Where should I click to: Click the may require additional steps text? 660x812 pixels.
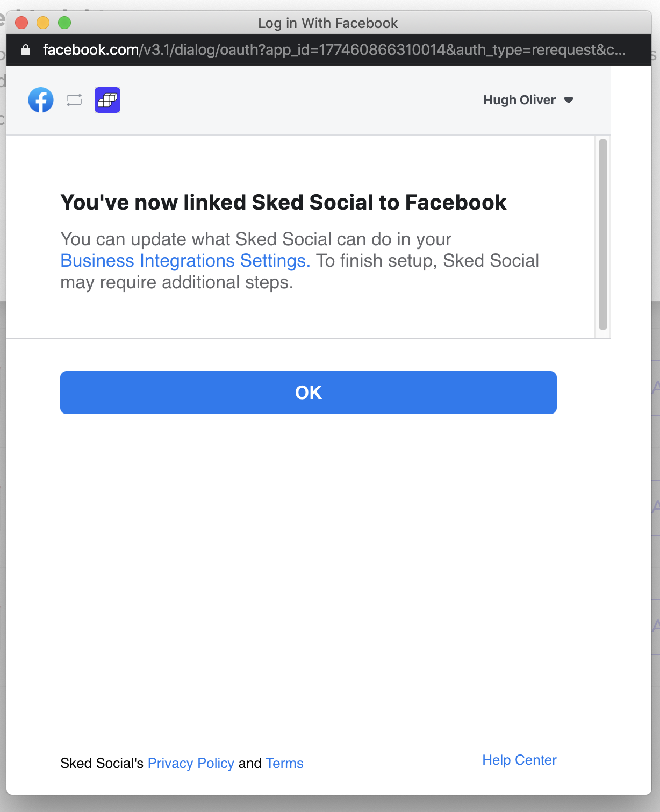point(177,282)
